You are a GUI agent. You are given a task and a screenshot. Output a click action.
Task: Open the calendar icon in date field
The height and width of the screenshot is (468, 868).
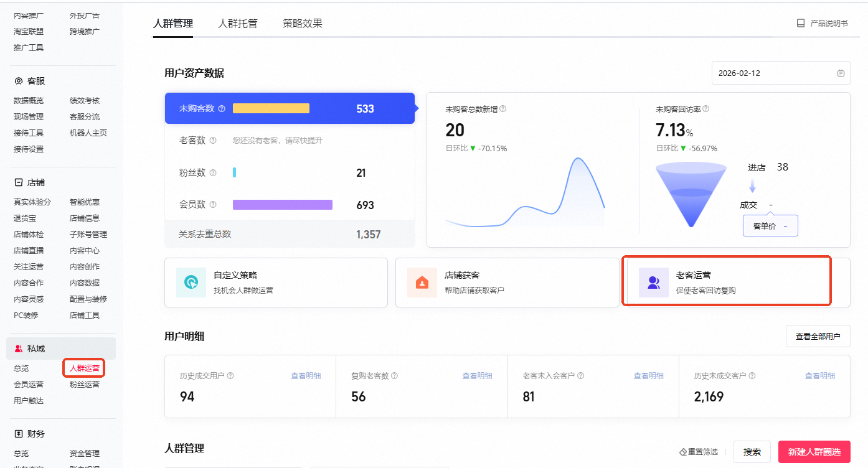(841, 73)
